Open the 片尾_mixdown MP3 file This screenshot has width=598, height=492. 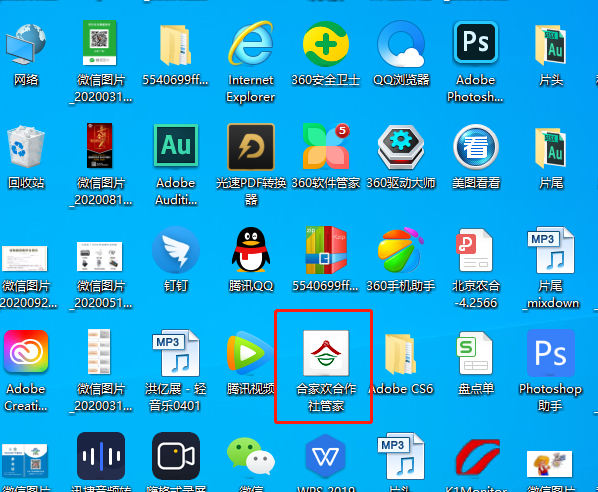(551, 250)
